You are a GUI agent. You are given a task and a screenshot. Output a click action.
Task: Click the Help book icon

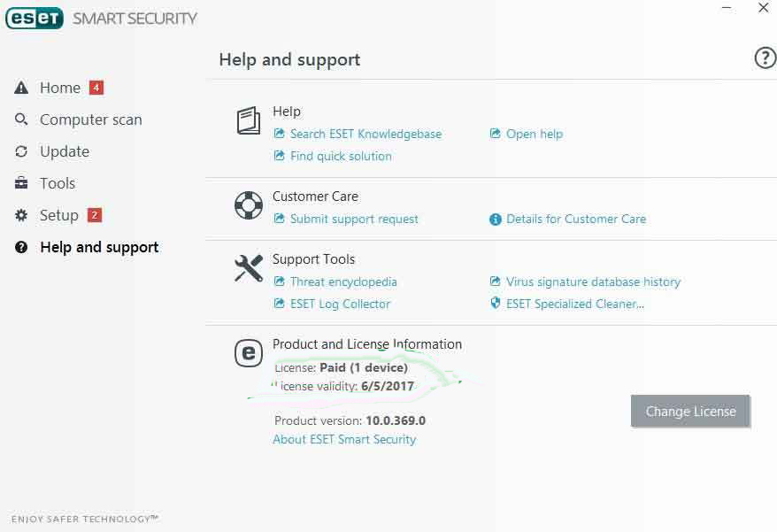[x=249, y=121]
